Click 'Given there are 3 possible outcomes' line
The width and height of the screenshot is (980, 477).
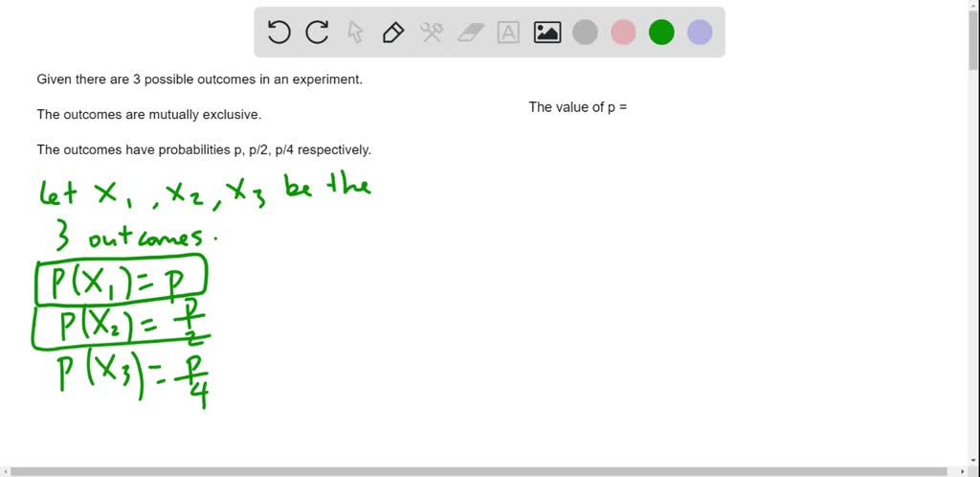pos(199,80)
